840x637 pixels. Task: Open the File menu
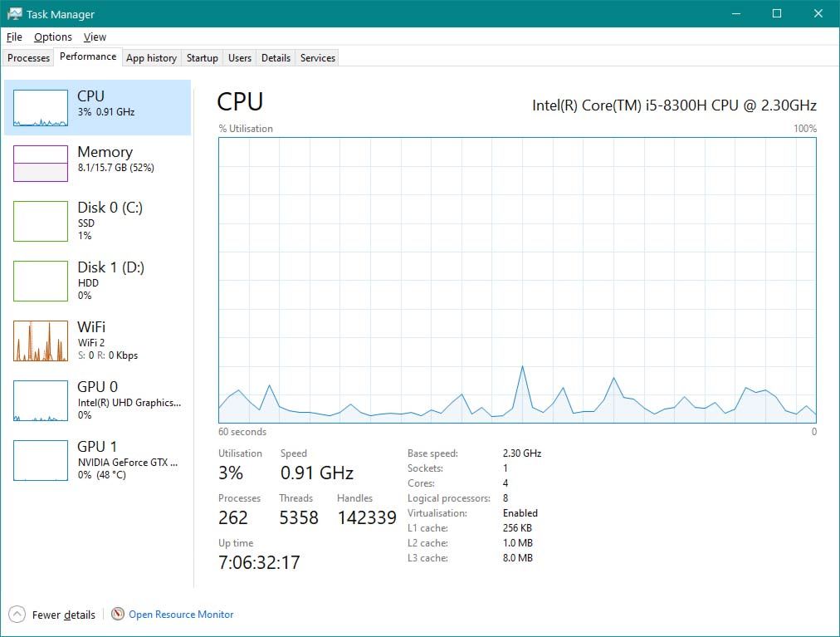point(13,37)
